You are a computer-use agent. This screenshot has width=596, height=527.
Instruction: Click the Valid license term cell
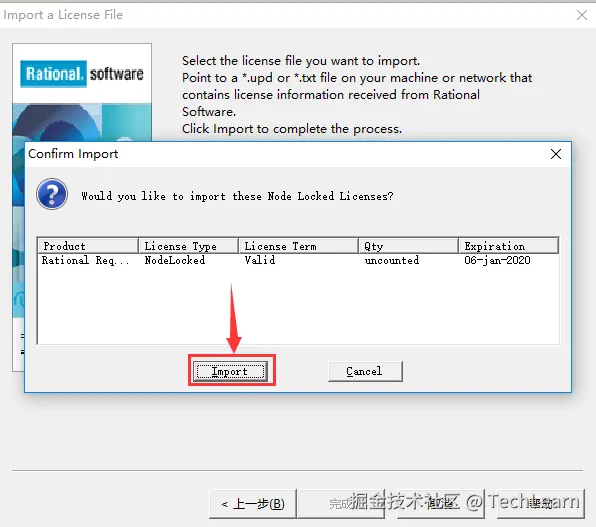coord(260,260)
